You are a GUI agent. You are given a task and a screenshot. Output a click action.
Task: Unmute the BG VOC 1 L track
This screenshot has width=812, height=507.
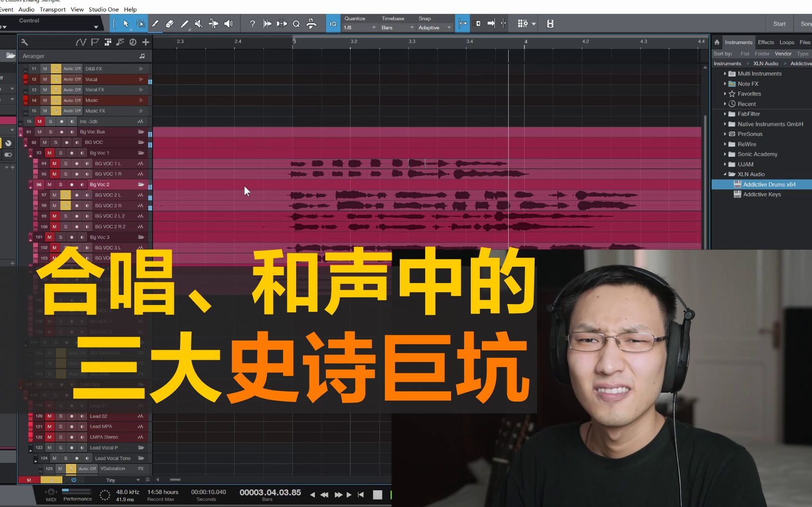55,164
